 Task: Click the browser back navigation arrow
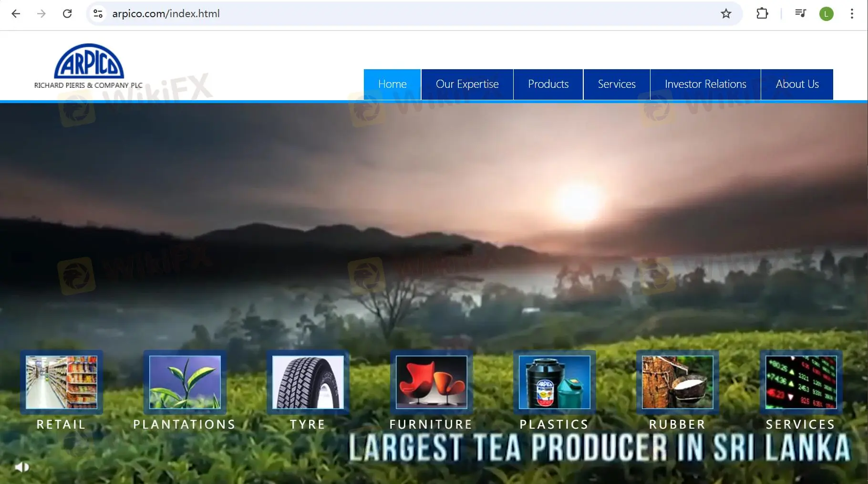click(x=16, y=14)
